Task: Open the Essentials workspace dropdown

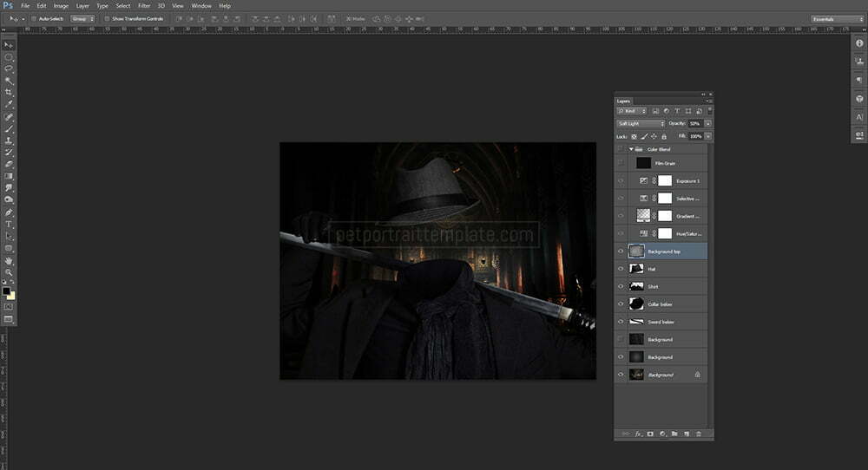Action: (837, 18)
